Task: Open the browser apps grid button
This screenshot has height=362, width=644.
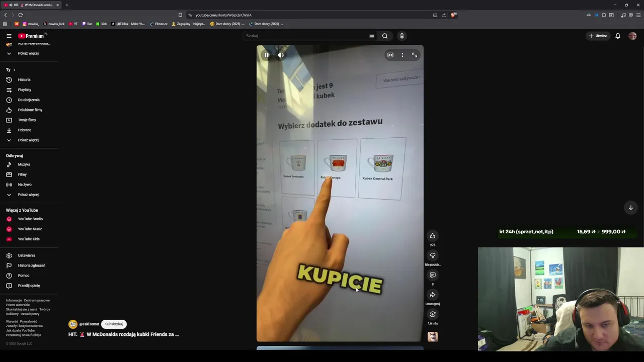Action: coord(5,24)
